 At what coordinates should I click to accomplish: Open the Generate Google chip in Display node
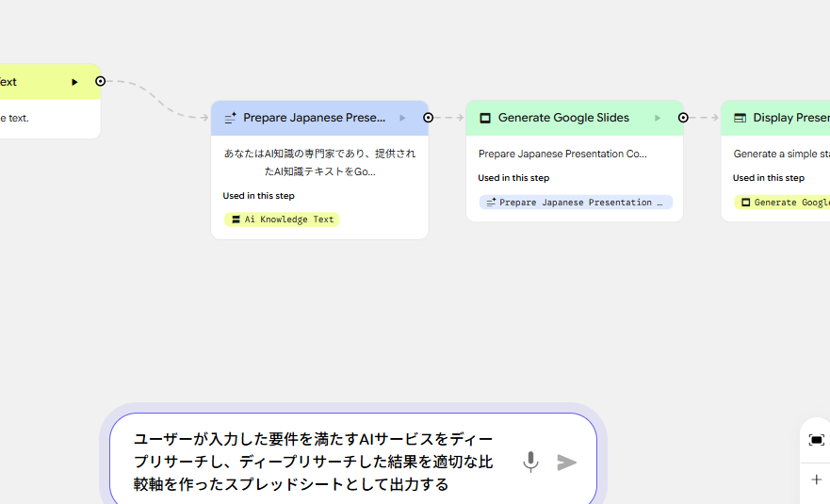(x=784, y=203)
